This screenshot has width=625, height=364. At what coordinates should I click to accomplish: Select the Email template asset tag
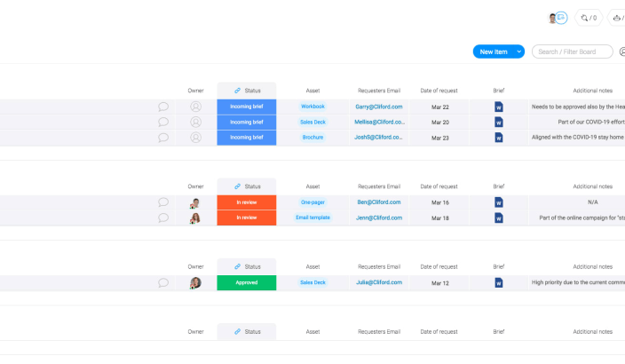point(312,218)
